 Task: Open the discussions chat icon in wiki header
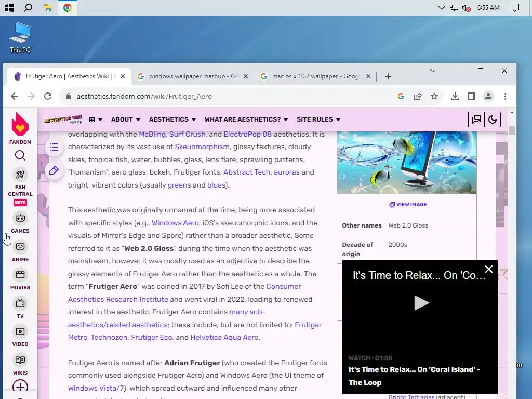coord(476,119)
